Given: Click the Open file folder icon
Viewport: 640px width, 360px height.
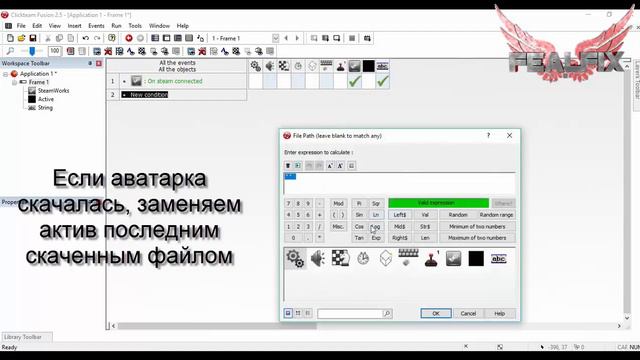Looking at the screenshot, I should pos(21,38).
